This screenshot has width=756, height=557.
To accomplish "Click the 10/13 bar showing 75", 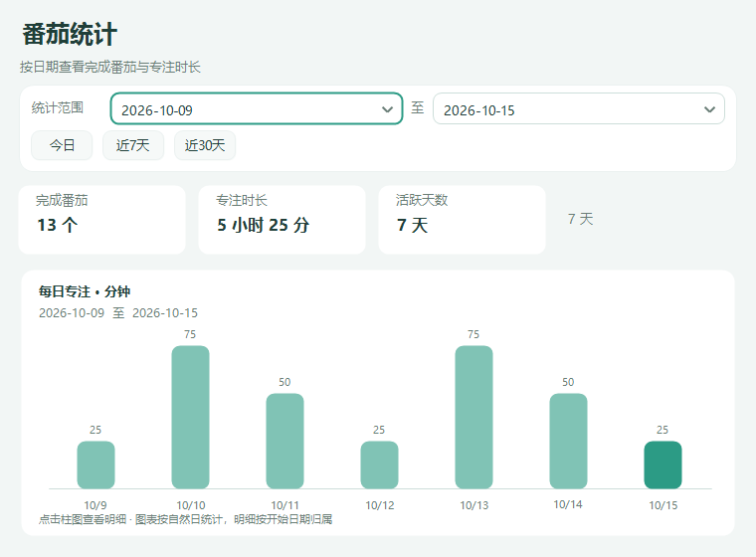I will click(x=473, y=417).
